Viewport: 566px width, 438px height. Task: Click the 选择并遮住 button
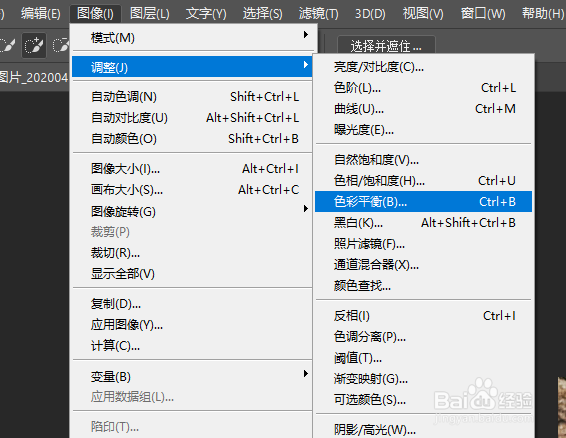click(x=386, y=46)
